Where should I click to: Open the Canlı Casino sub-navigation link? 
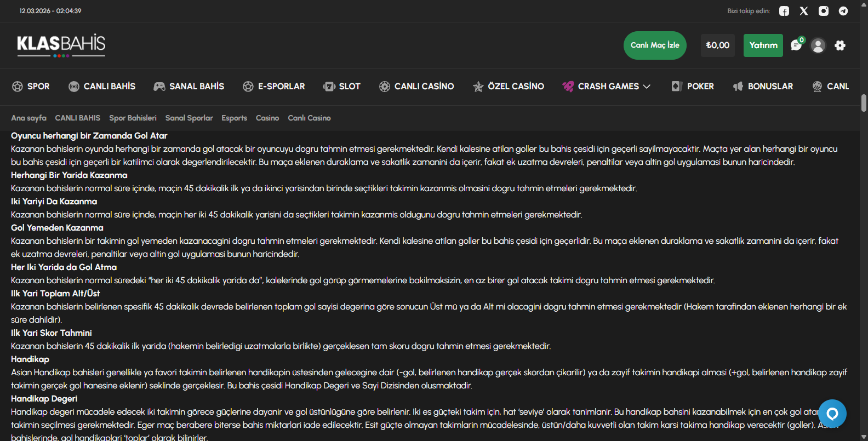click(x=309, y=118)
